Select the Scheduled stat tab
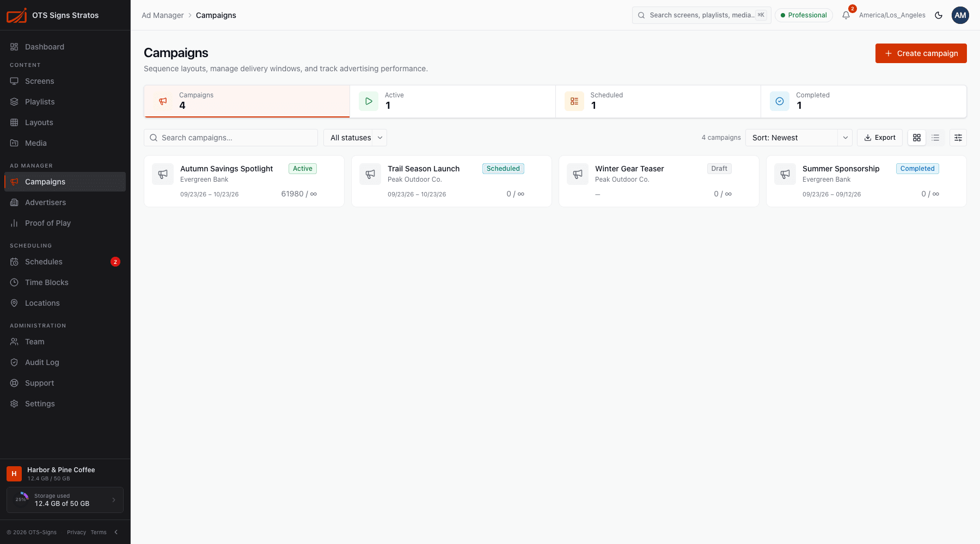The height and width of the screenshot is (544, 980). (x=658, y=101)
